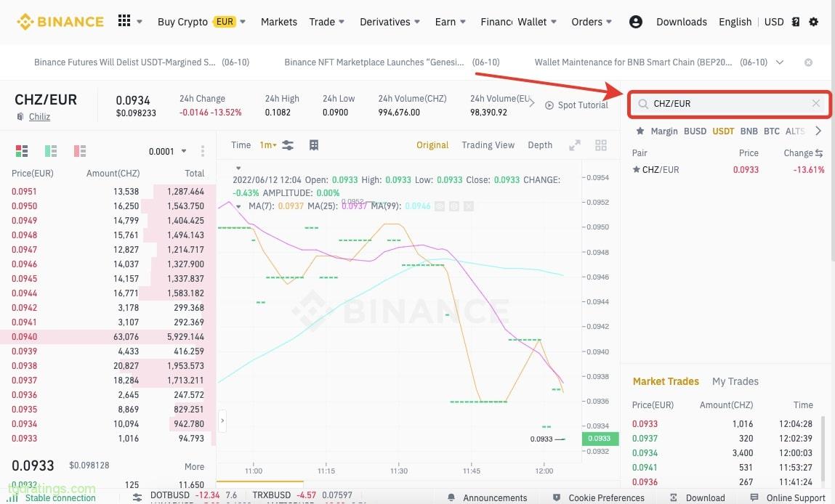Image resolution: width=835 pixels, height=504 pixels.
Task: Dismiss the announcements bar with the close icon
Action: point(808,62)
